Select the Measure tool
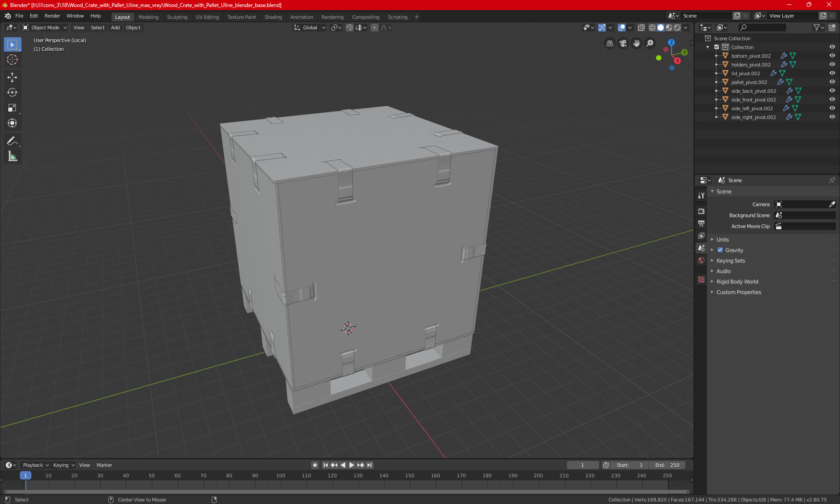The height and width of the screenshot is (504, 840). point(12,157)
